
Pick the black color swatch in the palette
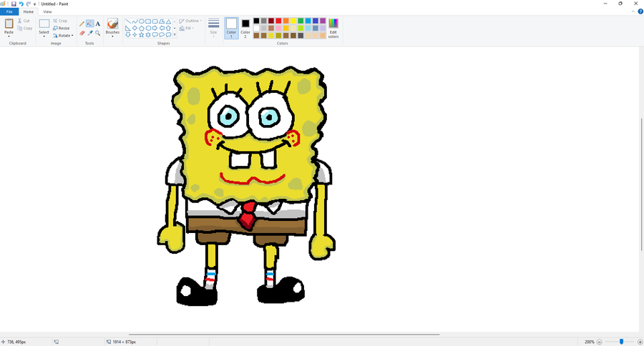256,21
